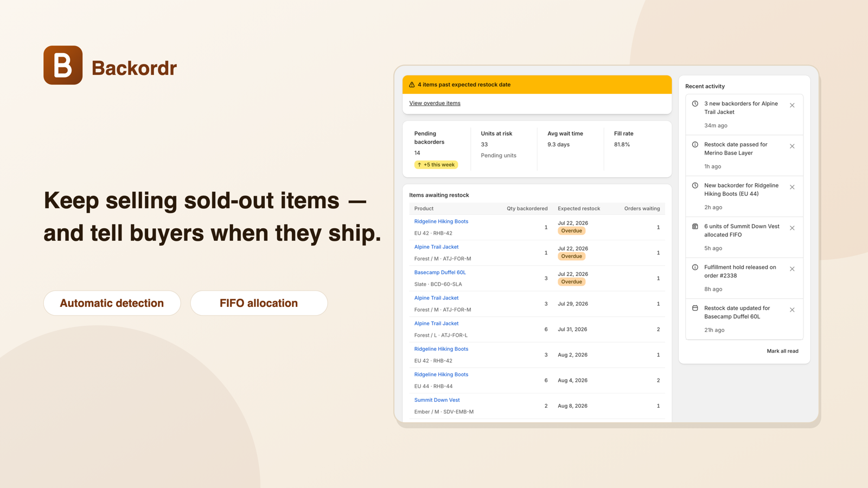Viewport: 868px width, 488px height.
Task: Dismiss the order #2338 hold released notification
Action: [x=792, y=269]
